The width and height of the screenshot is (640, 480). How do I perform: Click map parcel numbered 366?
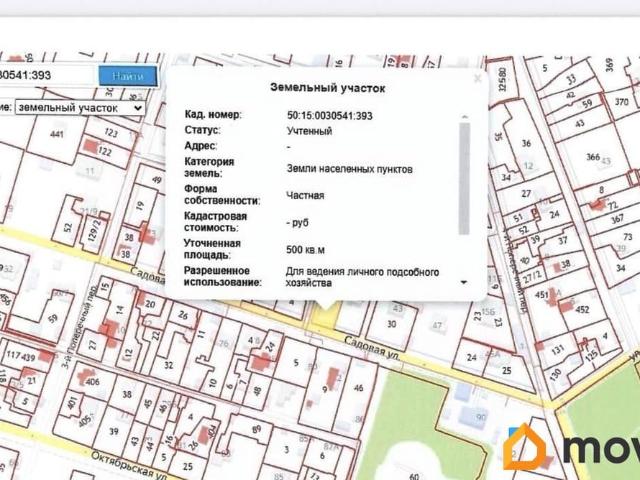593,157
